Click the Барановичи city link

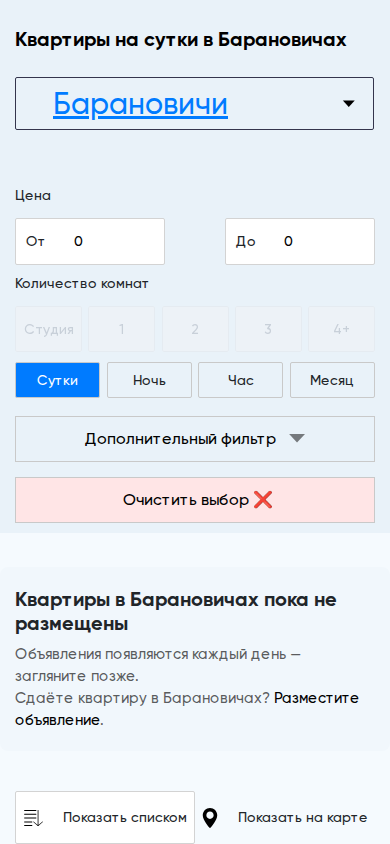point(140,103)
